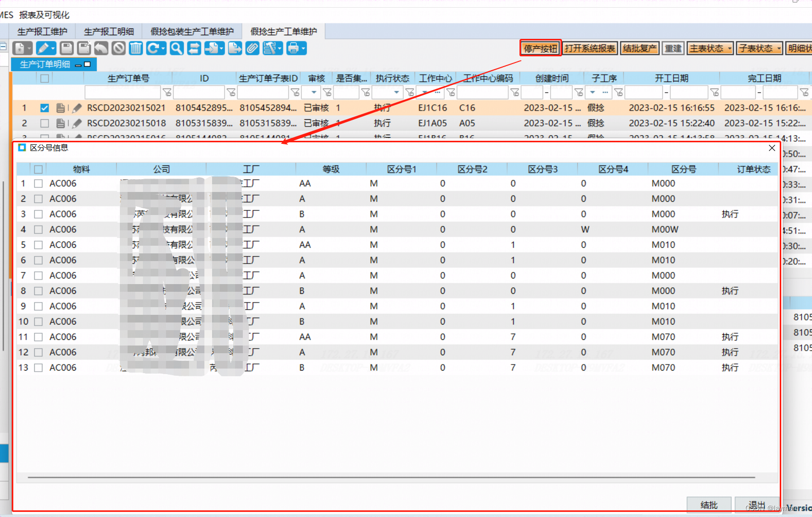Check row 3 checkbox in 区分号信息 dialog
Screen dimensions: 812x517
pyautogui.click(x=38, y=214)
